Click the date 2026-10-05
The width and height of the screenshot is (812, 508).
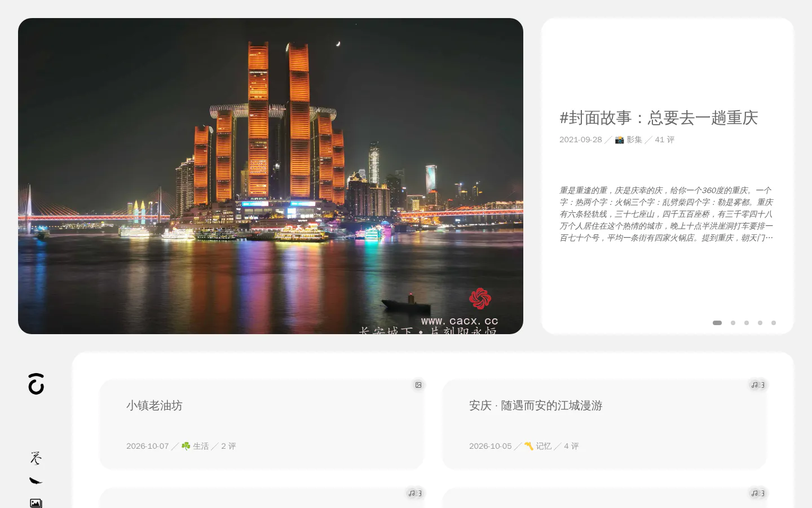pyautogui.click(x=491, y=446)
